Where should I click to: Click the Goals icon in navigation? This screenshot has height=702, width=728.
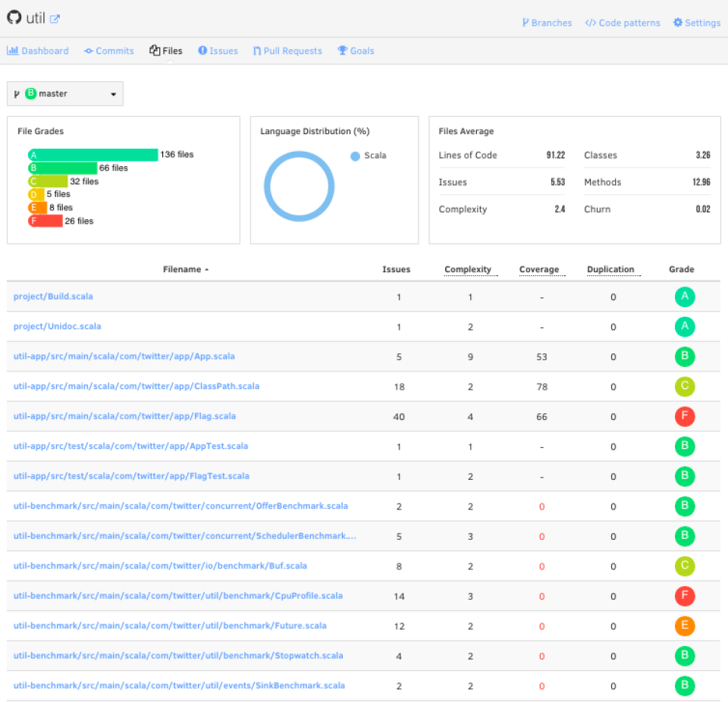pos(341,51)
